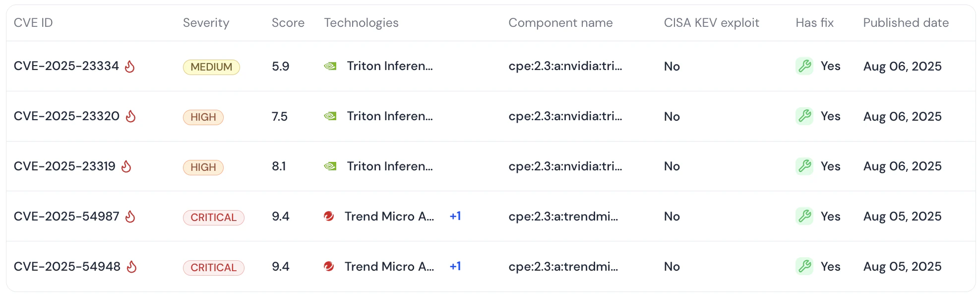Click NVIDIA logo in CVE-2025-23319 row
980x297 pixels.
[x=330, y=166]
